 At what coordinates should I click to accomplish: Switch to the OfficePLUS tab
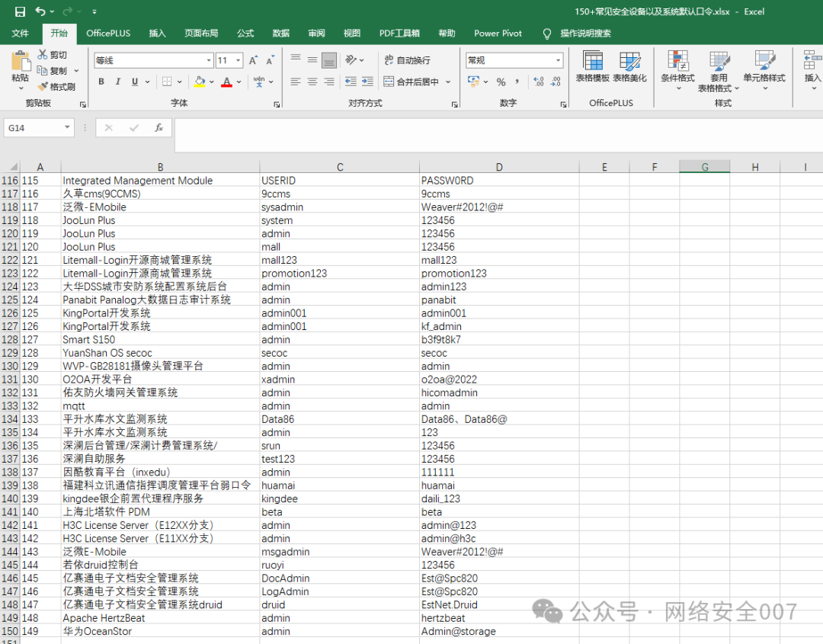coord(108,33)
